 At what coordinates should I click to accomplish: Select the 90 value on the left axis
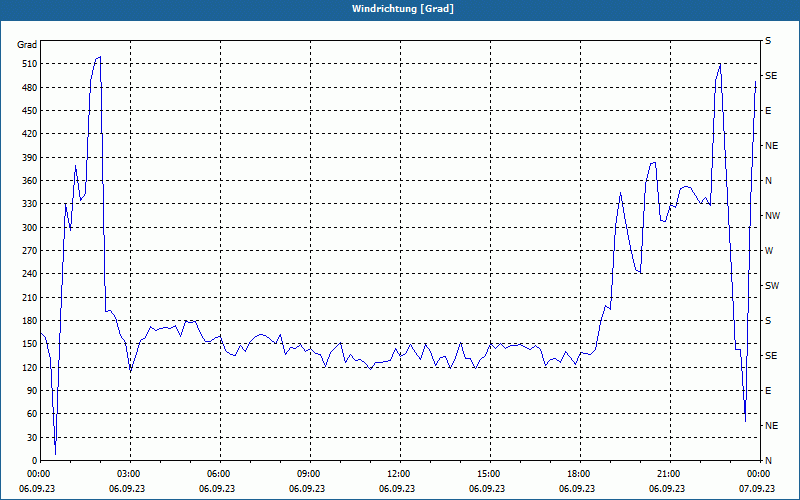pyautogui.click(x=30, y=391)
